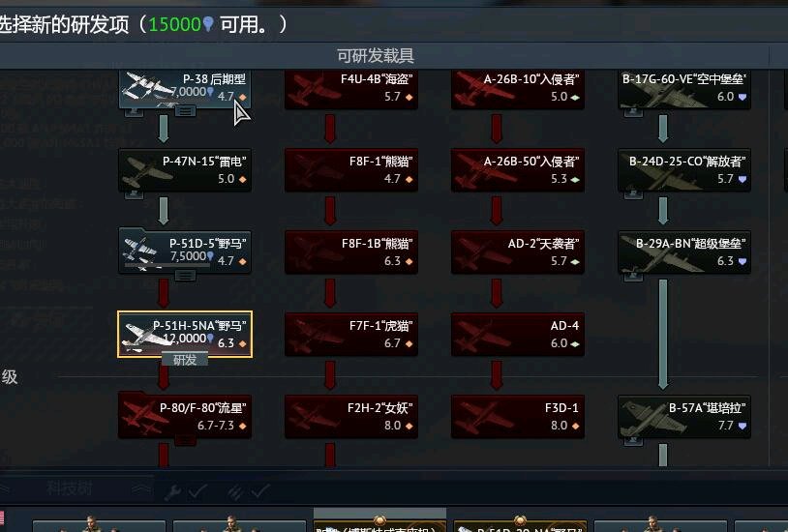
Task: Select the P-51D-20-NA 野马 crew slot
Action: [520, 526]
